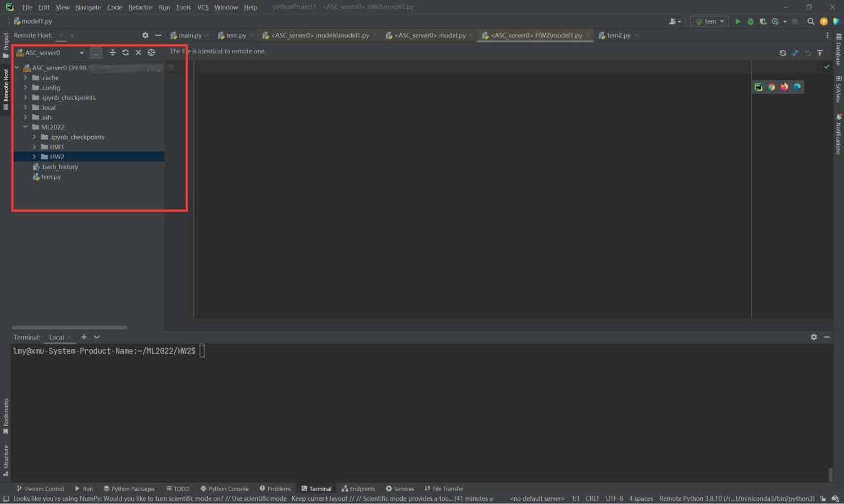This screenshot has width=844, height=504.
Task: Toggle the SciView sidebar panel
Action: (x=839, y=89)
